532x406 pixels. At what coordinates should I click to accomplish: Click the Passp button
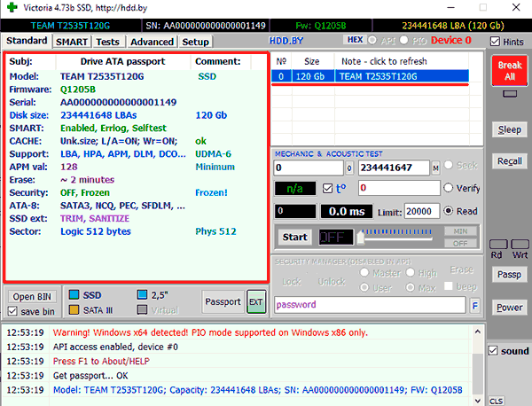[x=510, y=274]
